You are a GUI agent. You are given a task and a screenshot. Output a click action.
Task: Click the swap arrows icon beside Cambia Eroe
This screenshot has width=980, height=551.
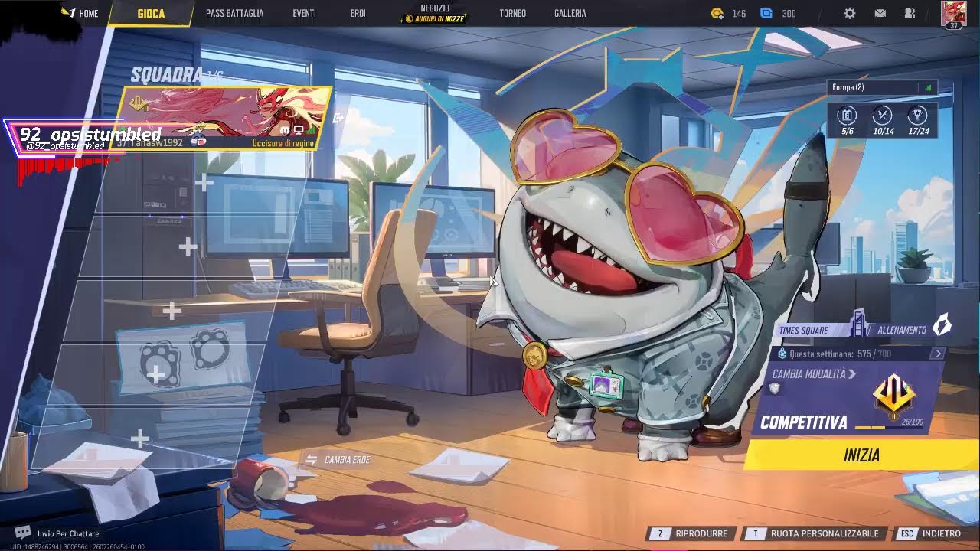(x=312, y=459)
